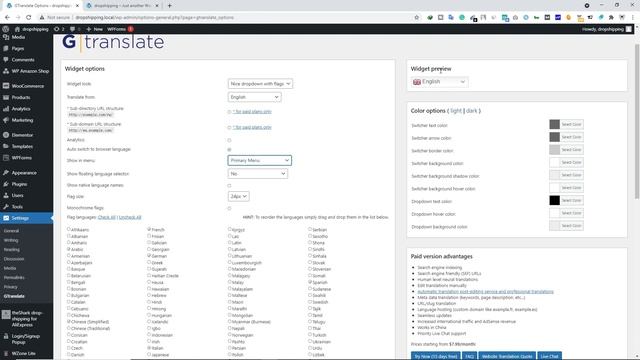Open GTranslate settings submenu item
This screenshot has width=640, height=360.
(14, 296)
